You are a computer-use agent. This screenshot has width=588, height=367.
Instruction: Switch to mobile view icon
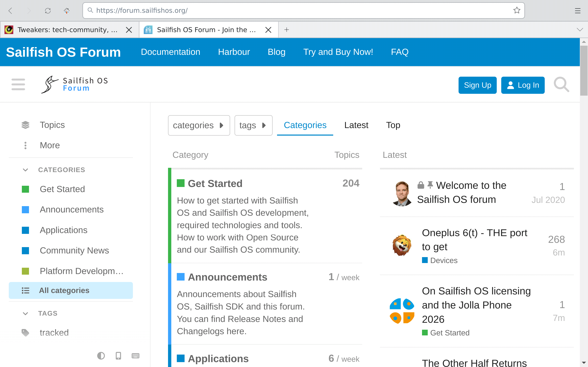pyautogui.click(x=118, y=356)
